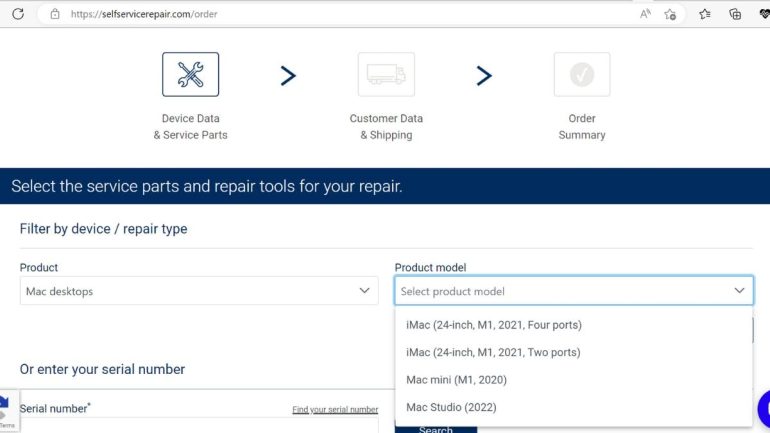The height and width of the screenshot is (433, 770).
Task: Click the reCAPTCHA badge icon
Action: point(7,411)
